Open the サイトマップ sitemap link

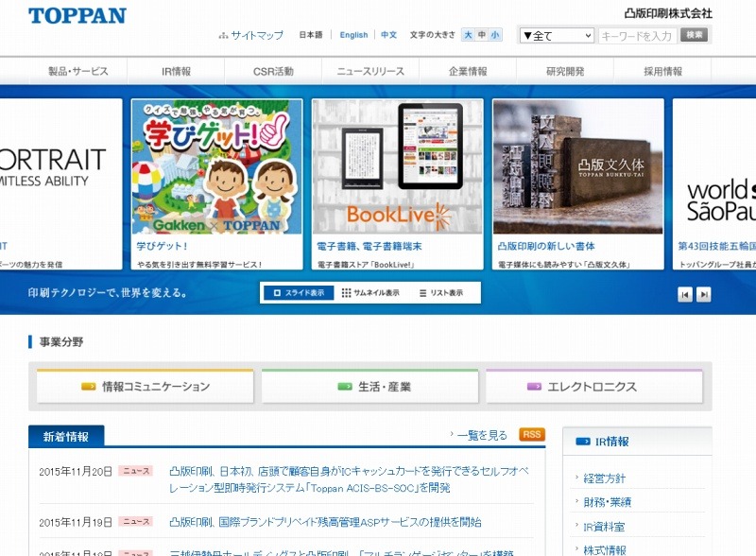251,35
